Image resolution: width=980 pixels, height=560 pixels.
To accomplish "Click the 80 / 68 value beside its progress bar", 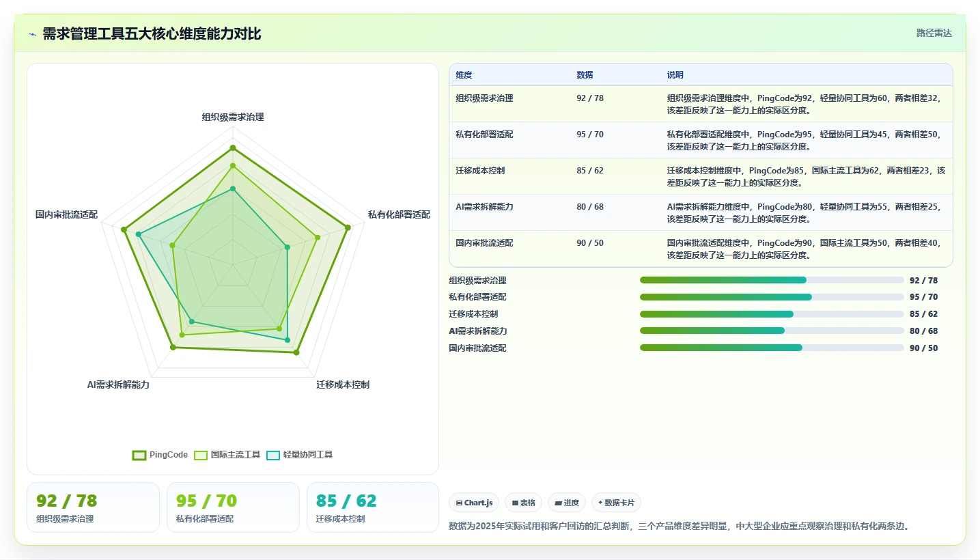I will (923, 331).
